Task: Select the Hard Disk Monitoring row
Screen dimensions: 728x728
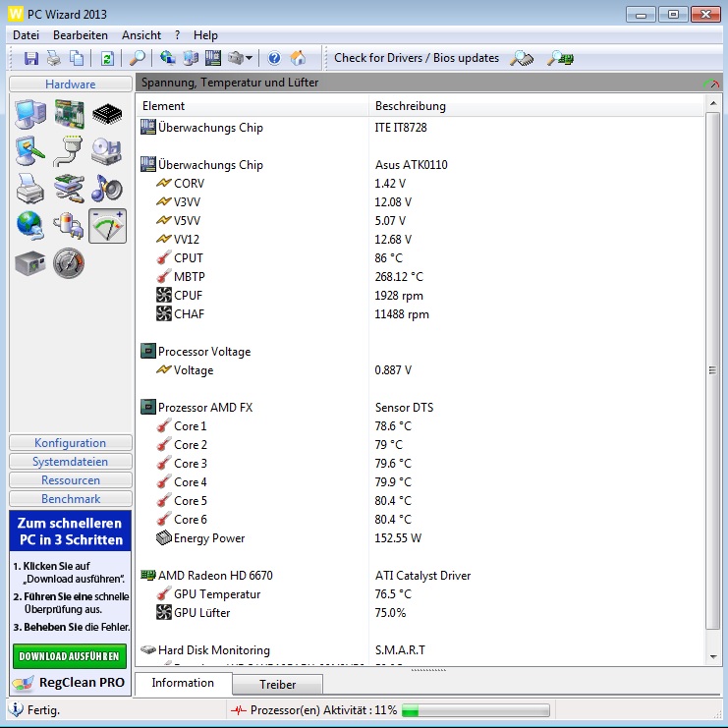Action: tap(420, 650)
